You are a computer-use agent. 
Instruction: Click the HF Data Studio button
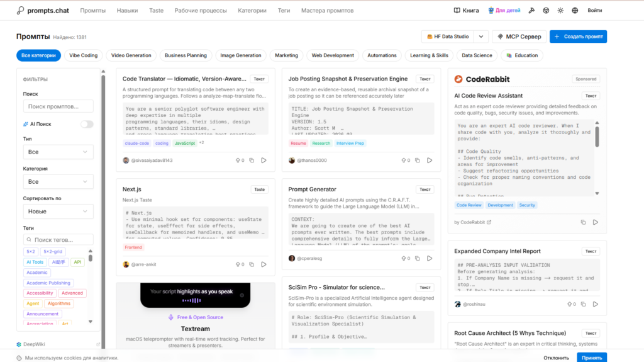pyautogui.click(x=448, y=37)
